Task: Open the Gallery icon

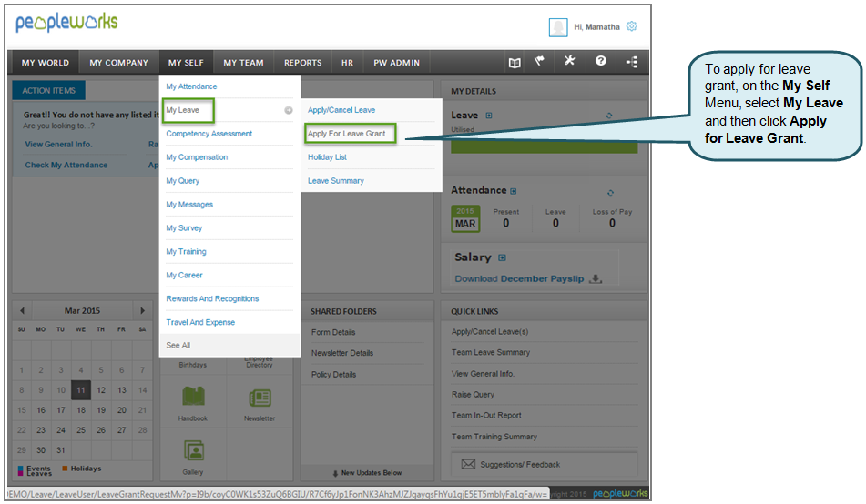Action: click(194, 451)
